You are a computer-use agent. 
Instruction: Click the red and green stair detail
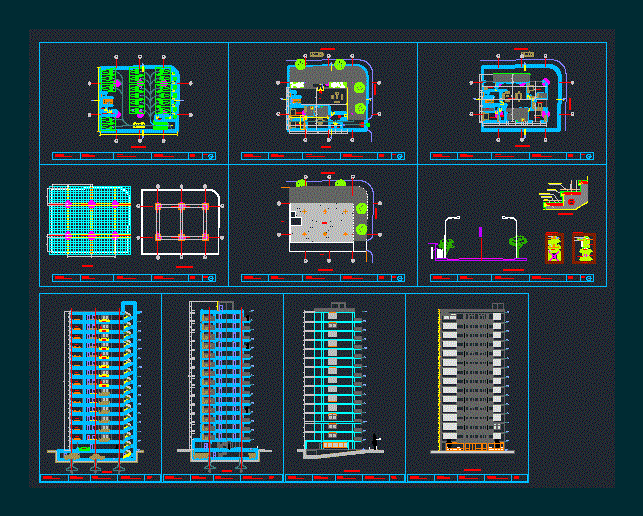(x=564, y=194)
